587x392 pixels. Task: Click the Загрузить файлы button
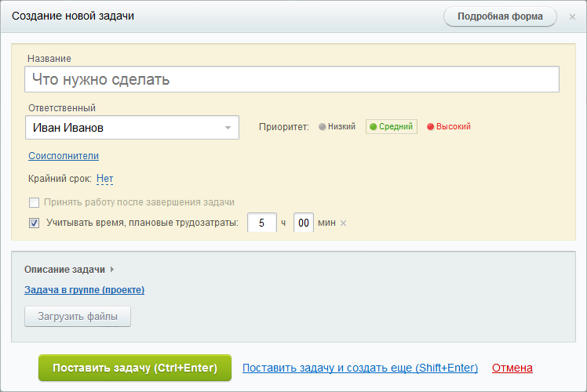click(x=78, y=317)
